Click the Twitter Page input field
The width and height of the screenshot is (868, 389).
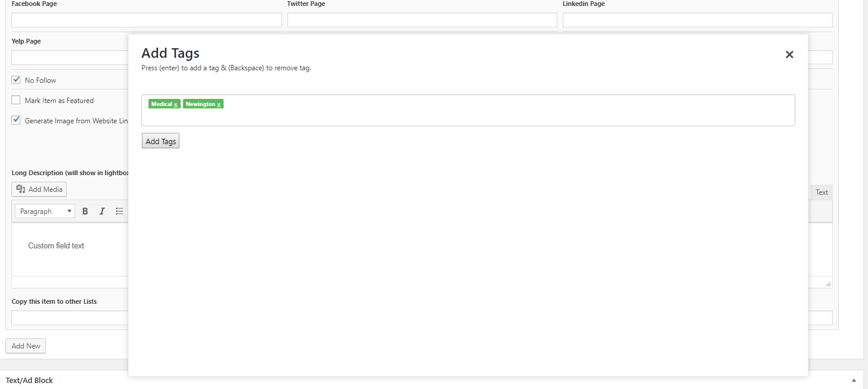[x=422, y=20]
